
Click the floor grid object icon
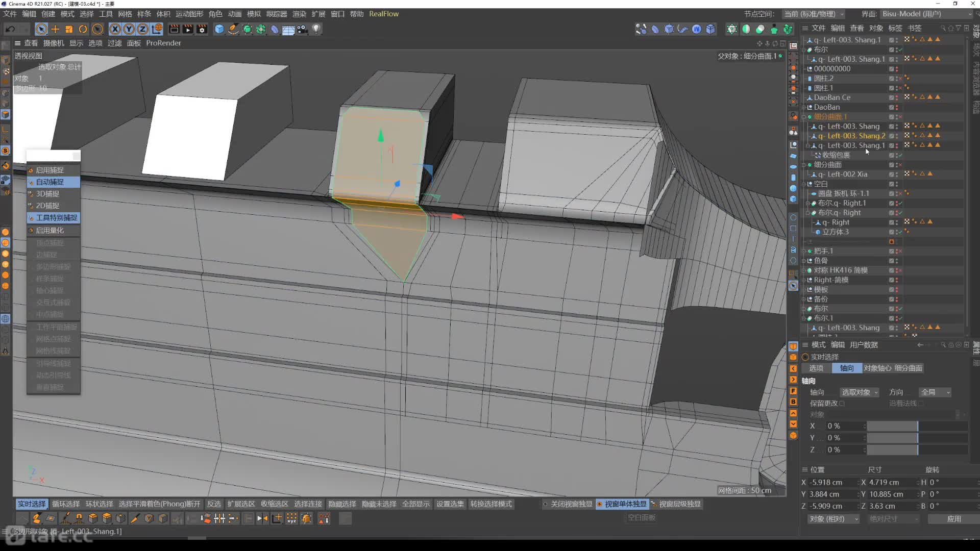pos(288,30)
